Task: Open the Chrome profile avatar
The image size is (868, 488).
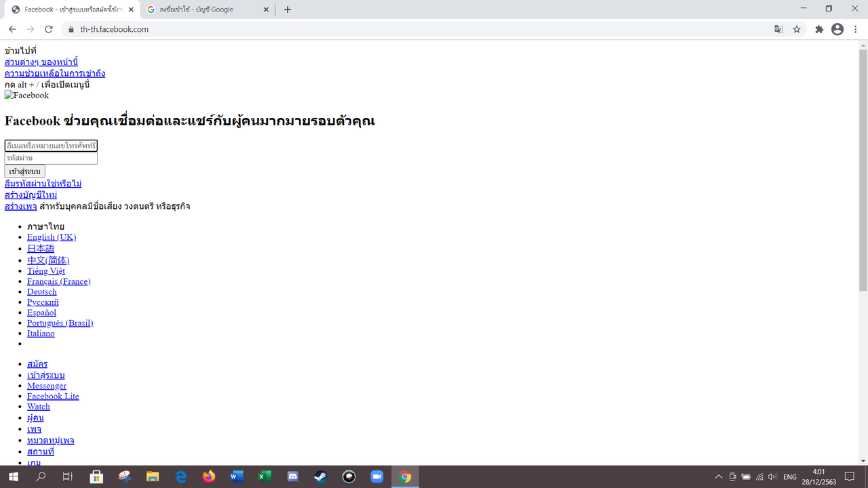Action: click(x=837, y=29)
